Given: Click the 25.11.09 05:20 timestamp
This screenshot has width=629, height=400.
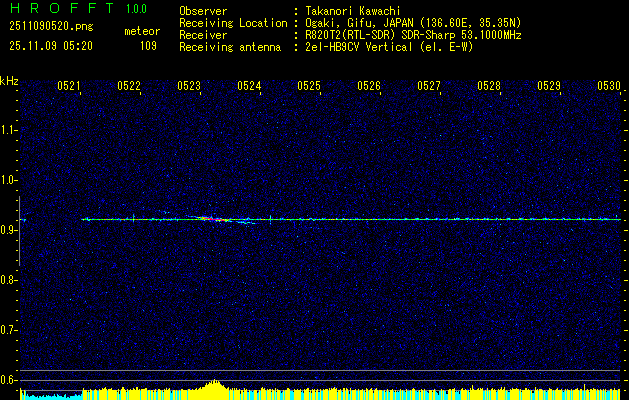Looking at the screenshot, I should point(51,45).
